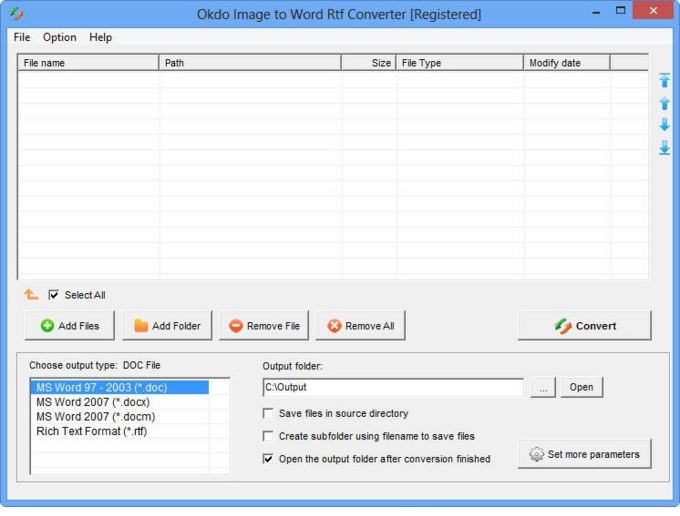Open the Option menu
The image size is (680, 516).
tap(59, 37)
